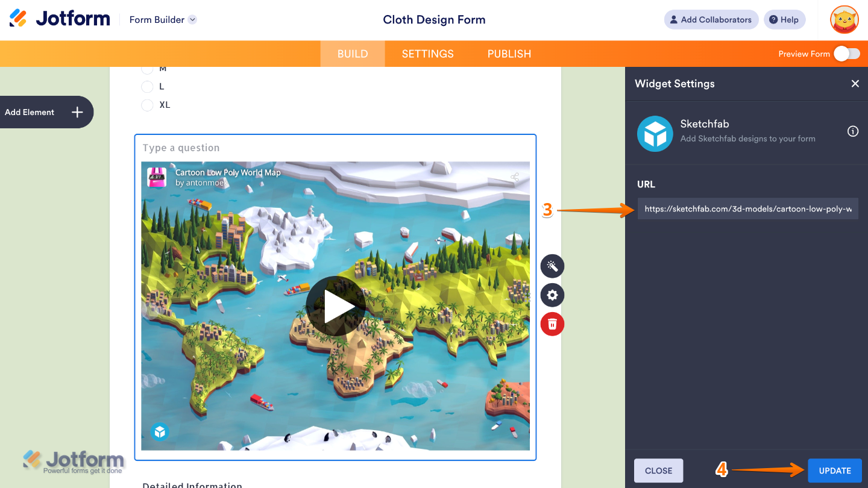
Task: Switch to the SETTINGS tab
Action: (427, 54)
